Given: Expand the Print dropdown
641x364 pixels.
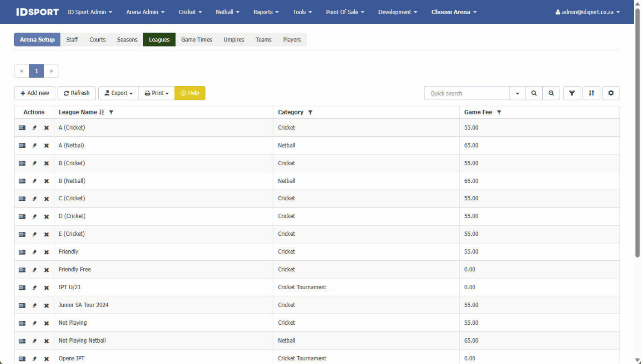Looking at the screenshot, I should (x=156, y=93).
